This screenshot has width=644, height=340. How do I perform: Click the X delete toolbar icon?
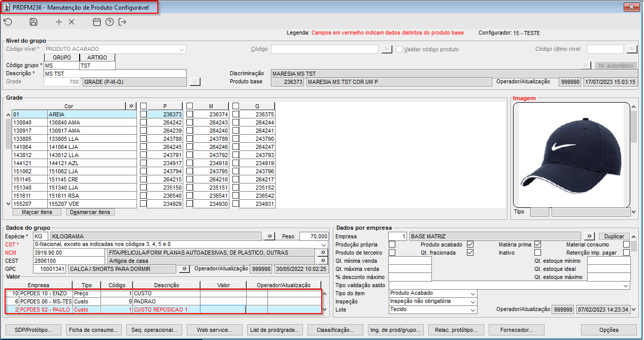coord(72,22)
